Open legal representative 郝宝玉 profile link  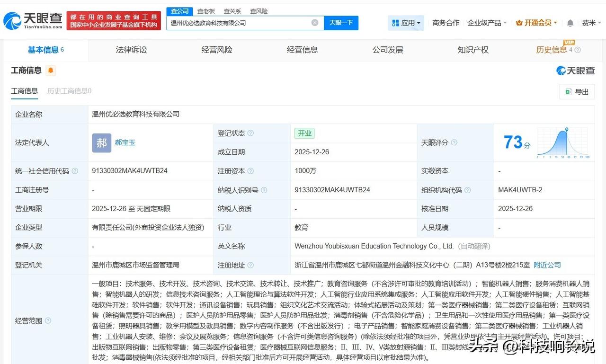click(125, 142)
